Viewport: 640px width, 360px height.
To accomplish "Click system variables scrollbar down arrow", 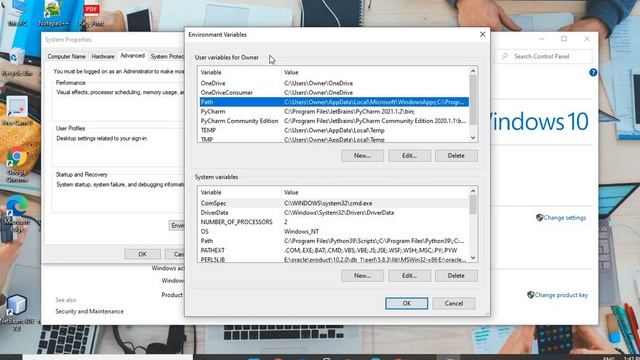I will click(473, 258).
